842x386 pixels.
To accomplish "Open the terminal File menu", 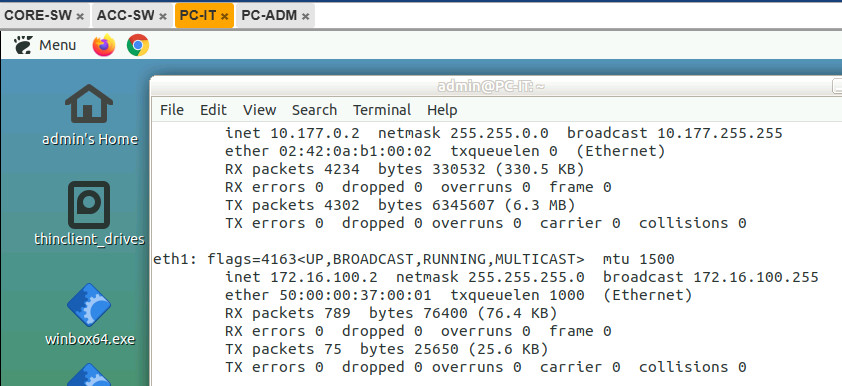I will (172, 110).
